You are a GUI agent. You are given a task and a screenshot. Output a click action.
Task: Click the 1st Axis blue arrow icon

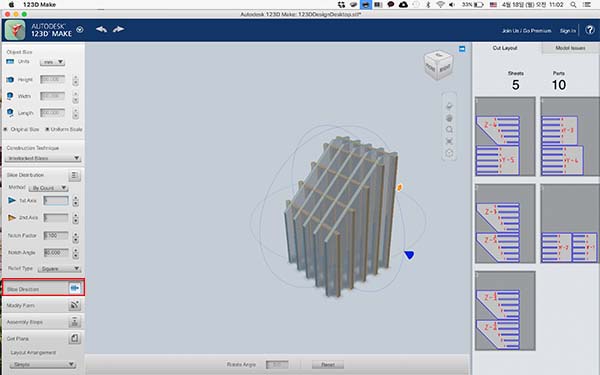pos(12,200)
